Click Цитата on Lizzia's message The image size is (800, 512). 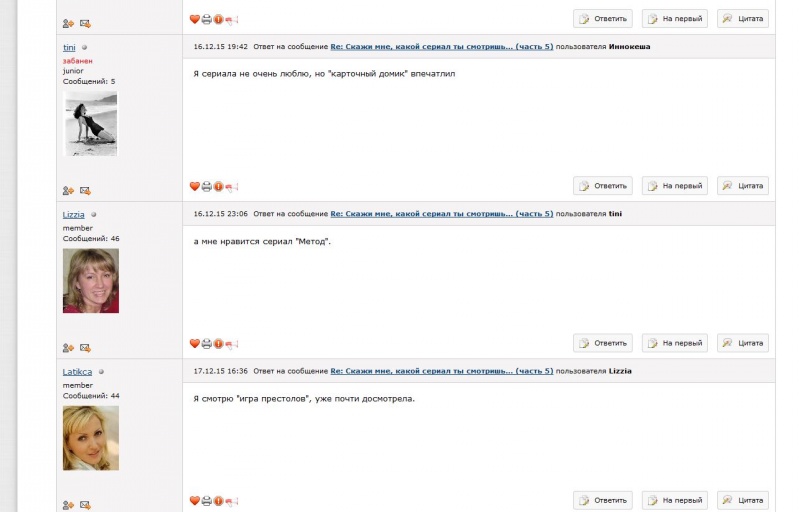[743, 343]
